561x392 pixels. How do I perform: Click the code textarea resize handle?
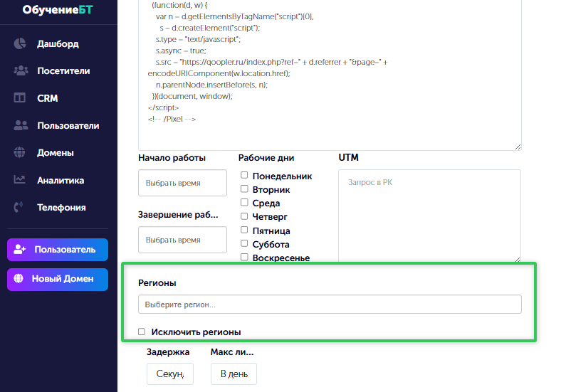tap(518, 147)
